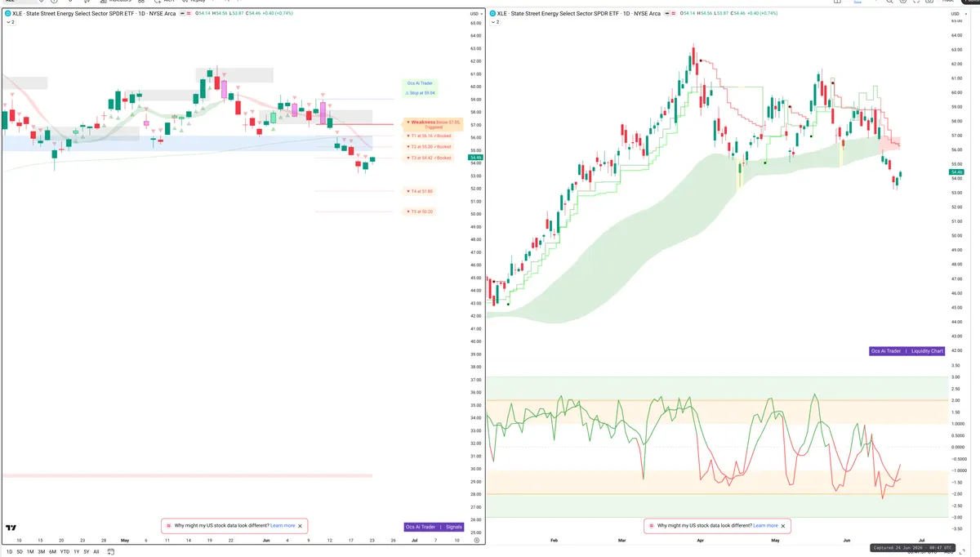Image resolution: width=980 pixels, height=557 pixels.
Task: Click the Ocs Ai Trader Signals badge
Action: click(x=434, y=527)
